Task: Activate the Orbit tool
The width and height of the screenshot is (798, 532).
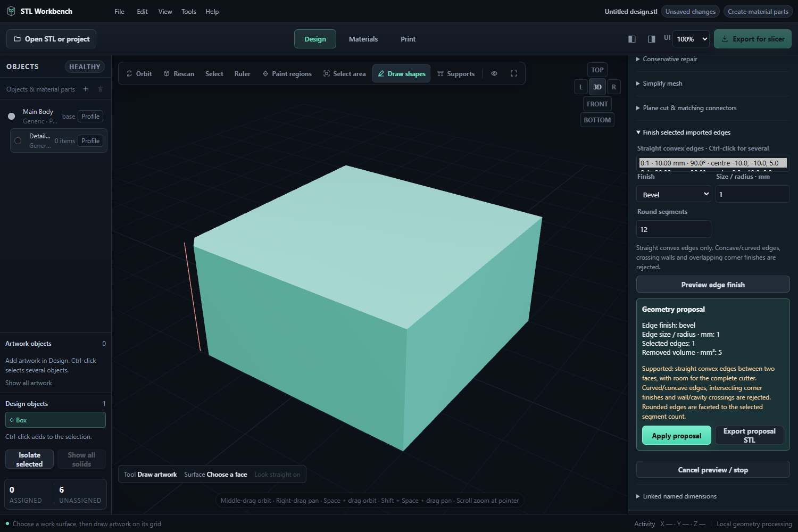Action: [139, 73]
